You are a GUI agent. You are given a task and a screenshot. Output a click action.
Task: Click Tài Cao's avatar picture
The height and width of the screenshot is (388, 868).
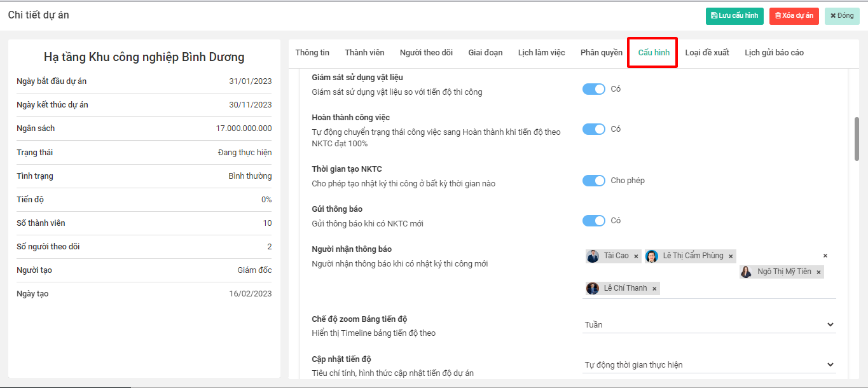(593, 256)
